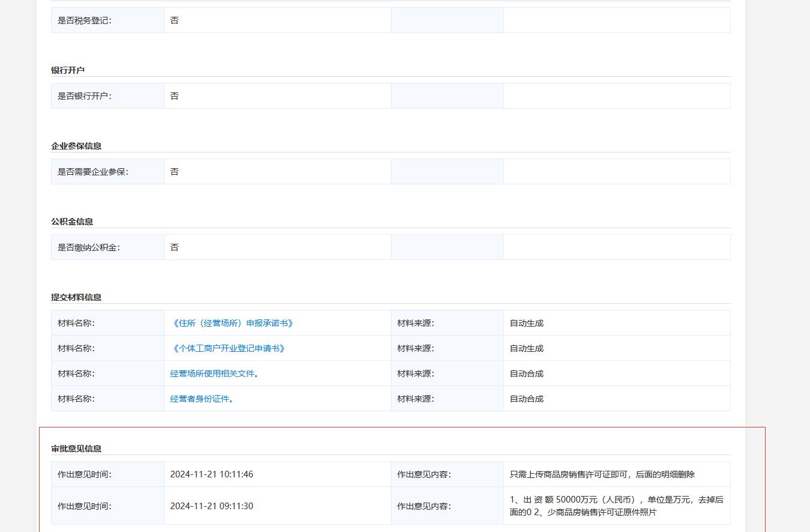Select 自动合成 in the 经营者身份证件 row
This screenshot has height=532, width=810.
pos(527,399)
